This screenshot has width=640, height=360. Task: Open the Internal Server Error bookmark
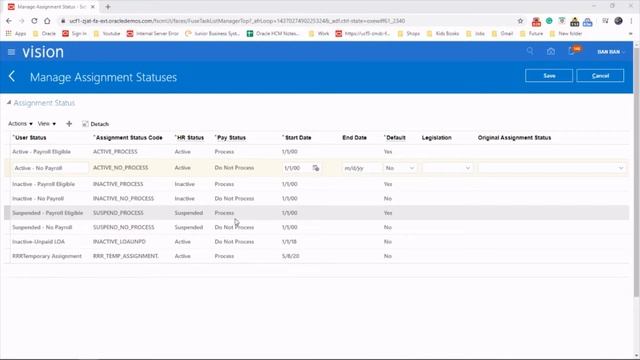[153, 33]
